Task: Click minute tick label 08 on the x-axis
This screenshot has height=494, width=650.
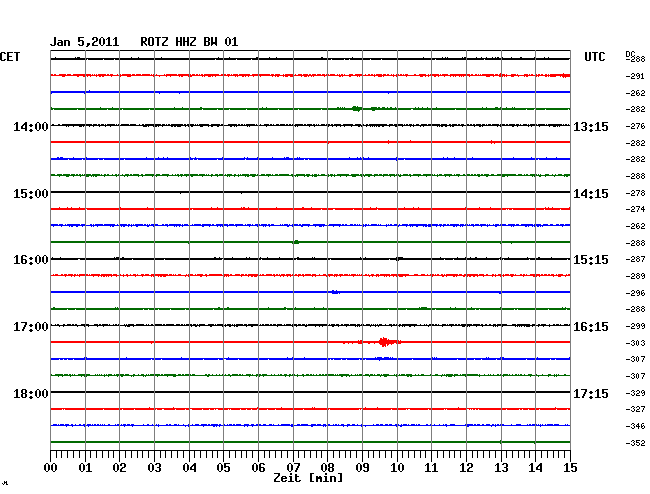Action: point(327,468)
